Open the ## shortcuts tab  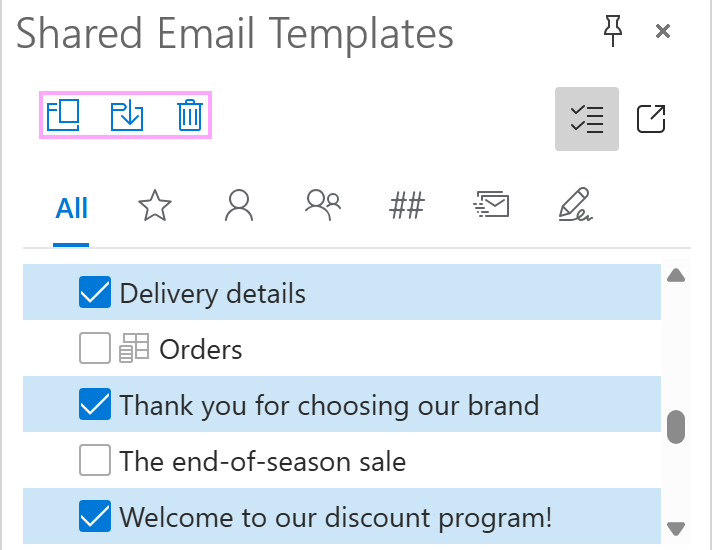(407, 207)
